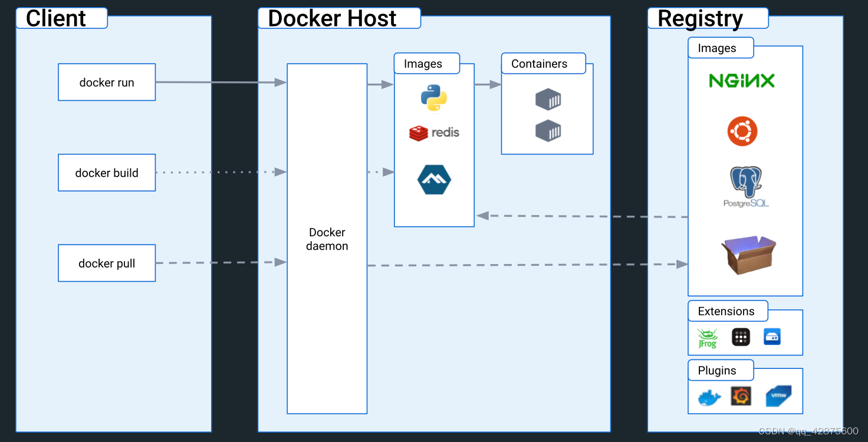Select the Registry title label
The width and height of the screenshot is (868, 442).
pos(708,18)
